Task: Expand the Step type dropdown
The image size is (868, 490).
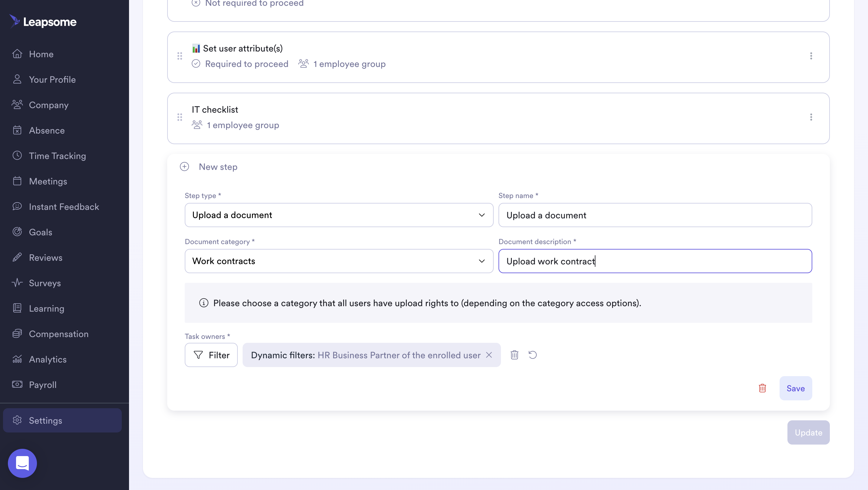Action: (339, 215)
